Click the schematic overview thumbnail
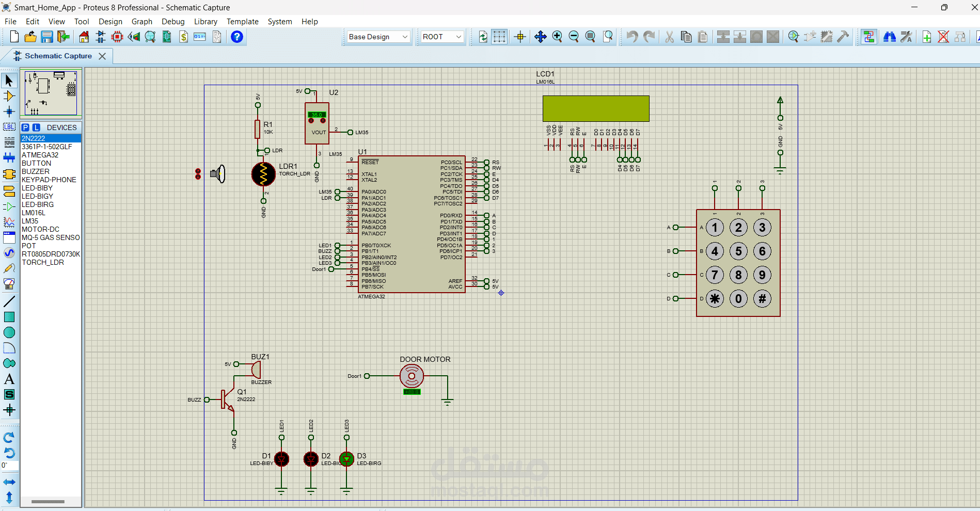 [51, 93]
